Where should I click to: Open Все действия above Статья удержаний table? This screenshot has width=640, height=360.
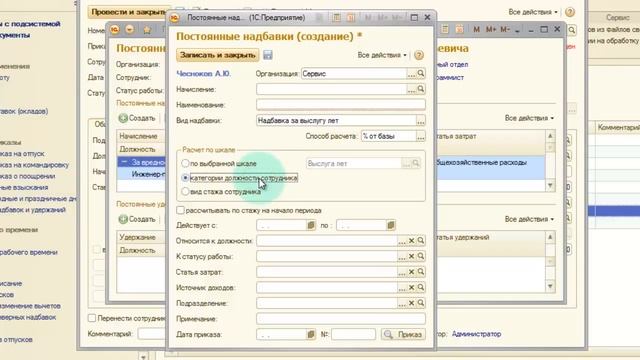point(529,219)
